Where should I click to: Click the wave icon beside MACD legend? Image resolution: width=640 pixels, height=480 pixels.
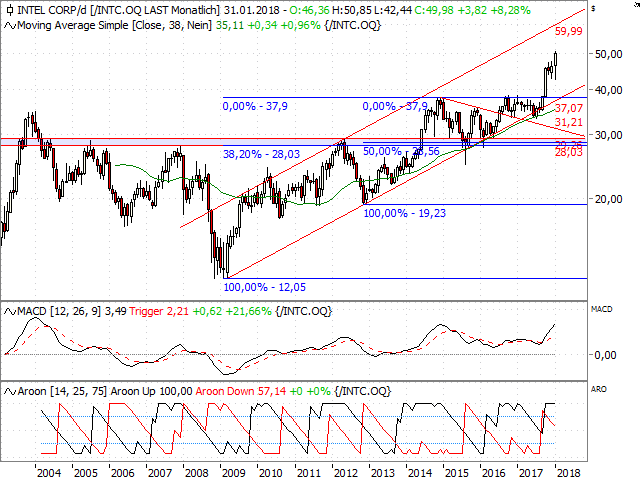(x=10, y=312)
